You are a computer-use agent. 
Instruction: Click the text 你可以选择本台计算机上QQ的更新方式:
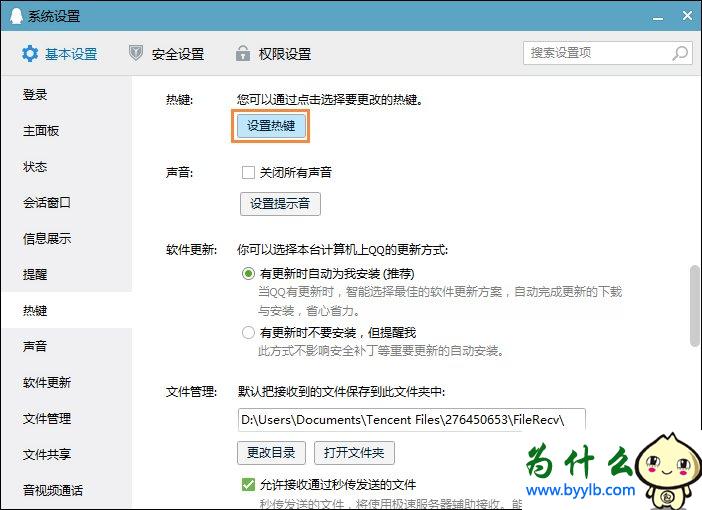pos(342,249)
